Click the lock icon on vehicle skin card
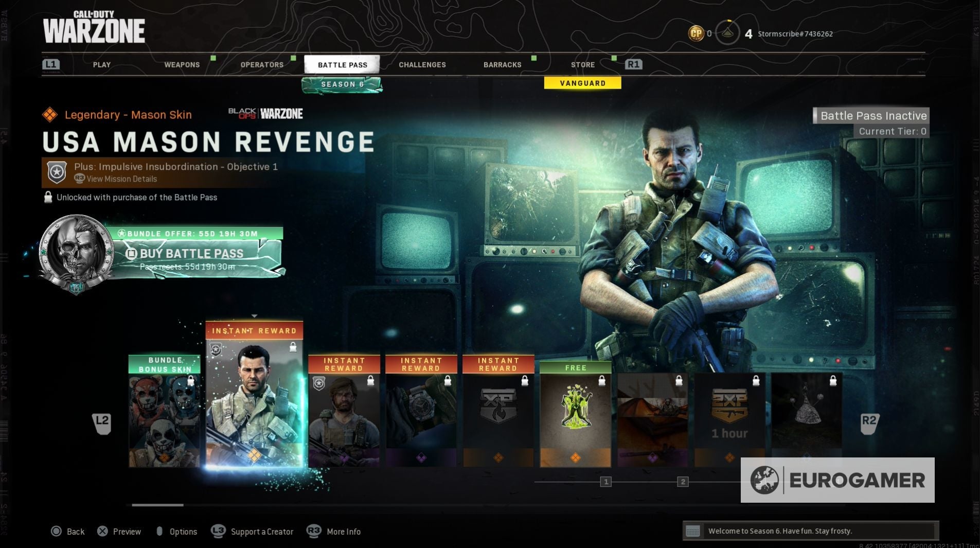The height and width of the screenshot is (548, 980). [x=679, y=380]
